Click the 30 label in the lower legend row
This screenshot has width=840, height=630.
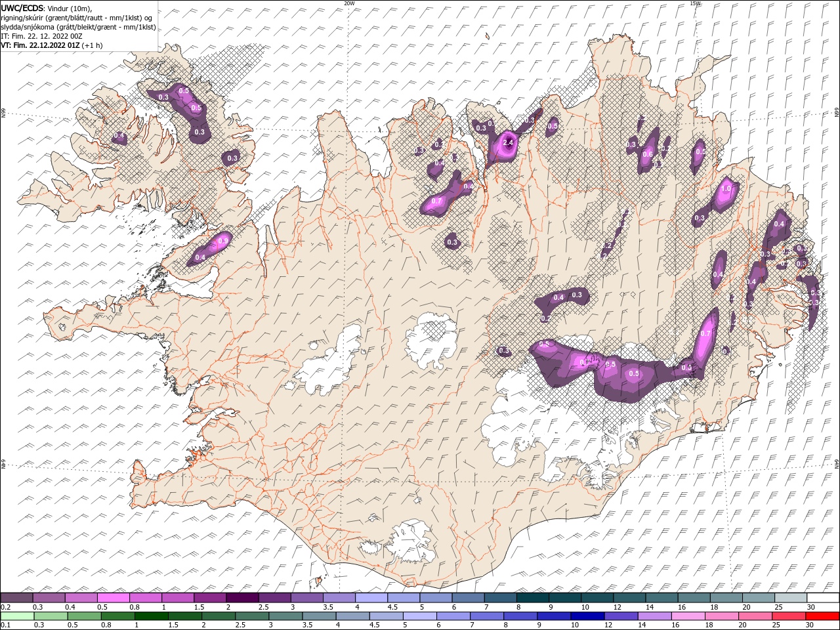(810, 625)
